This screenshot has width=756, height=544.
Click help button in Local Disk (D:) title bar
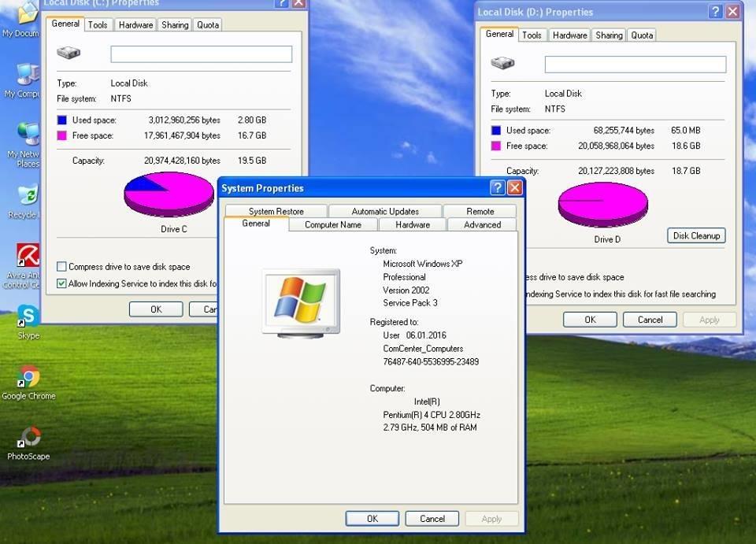click(x=716, y=12)
